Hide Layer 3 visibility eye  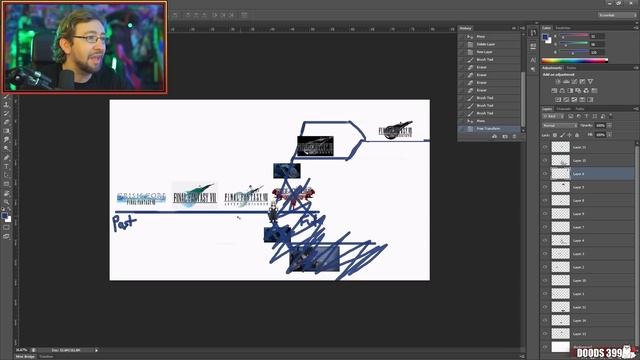(545, 253)
